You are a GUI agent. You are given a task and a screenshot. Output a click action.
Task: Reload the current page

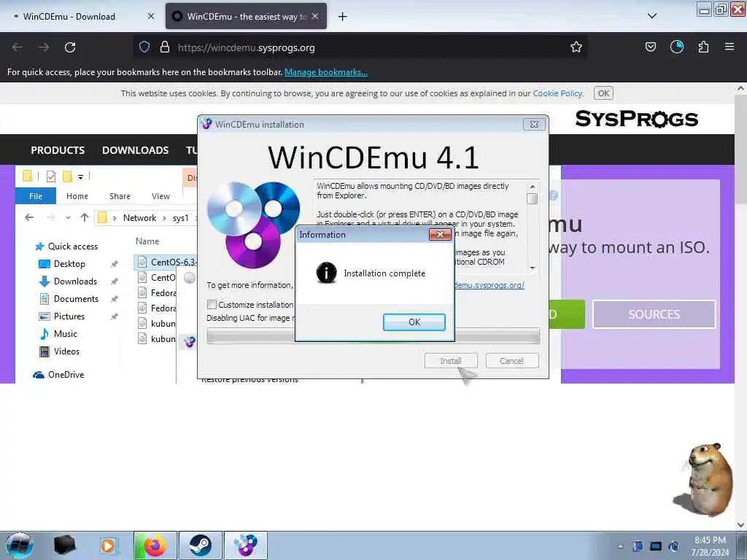coord(70,47)
